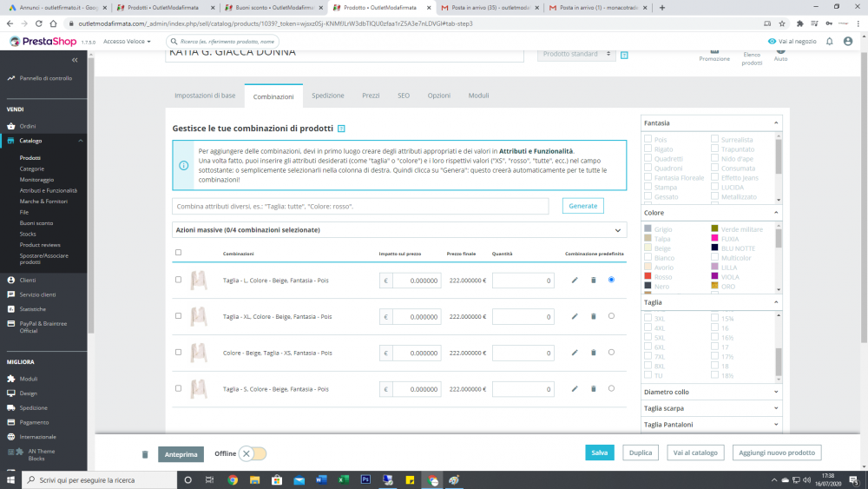Open Photoshop from the taskbar
The image size is (868, 489).
tap(365, 479)
